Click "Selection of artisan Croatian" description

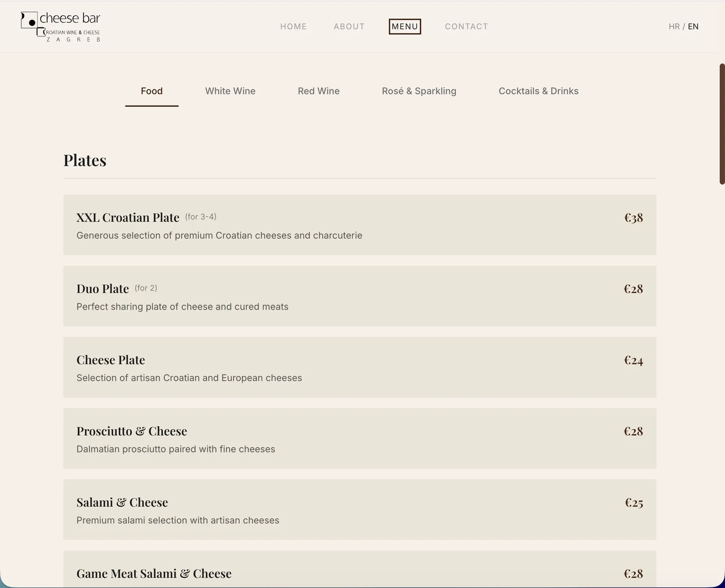pyautogui.click(x=189, y=378)
